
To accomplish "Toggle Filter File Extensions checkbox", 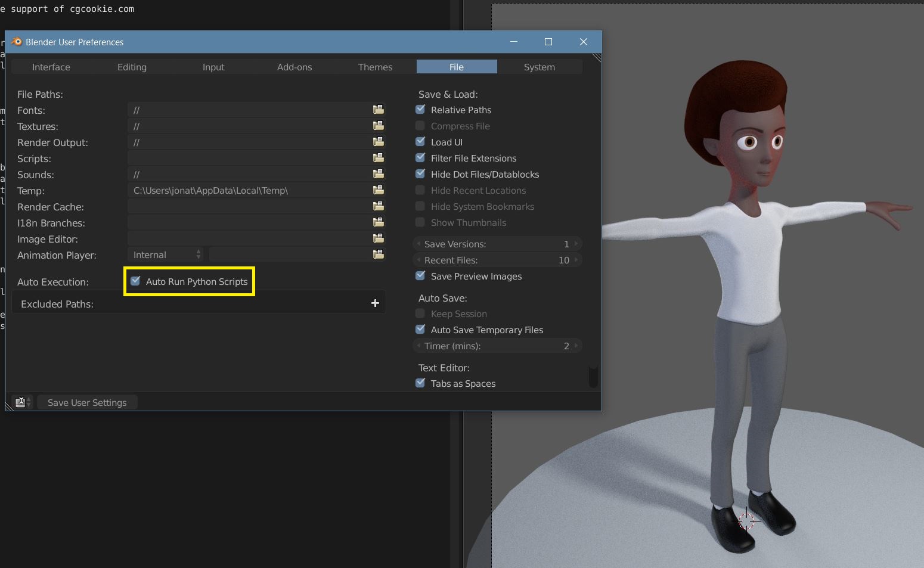I will pyautogui.click(x=420, y=157).
